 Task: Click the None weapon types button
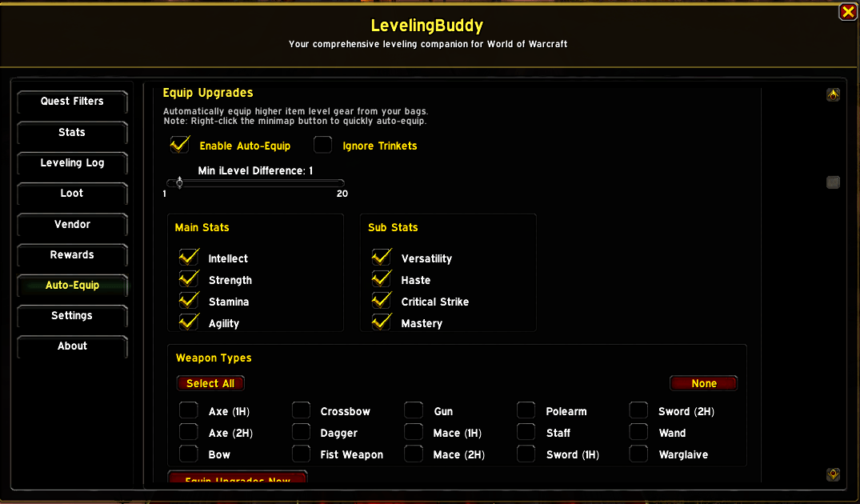point(704,383)
